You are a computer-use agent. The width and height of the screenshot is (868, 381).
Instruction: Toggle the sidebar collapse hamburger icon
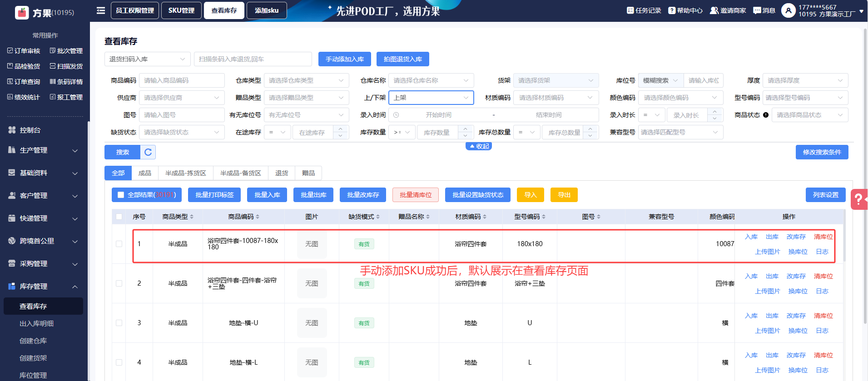(101, 10)
